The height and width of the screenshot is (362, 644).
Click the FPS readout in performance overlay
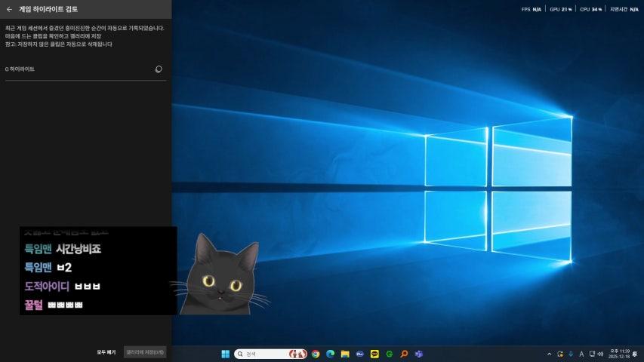[x=531, y=10]
